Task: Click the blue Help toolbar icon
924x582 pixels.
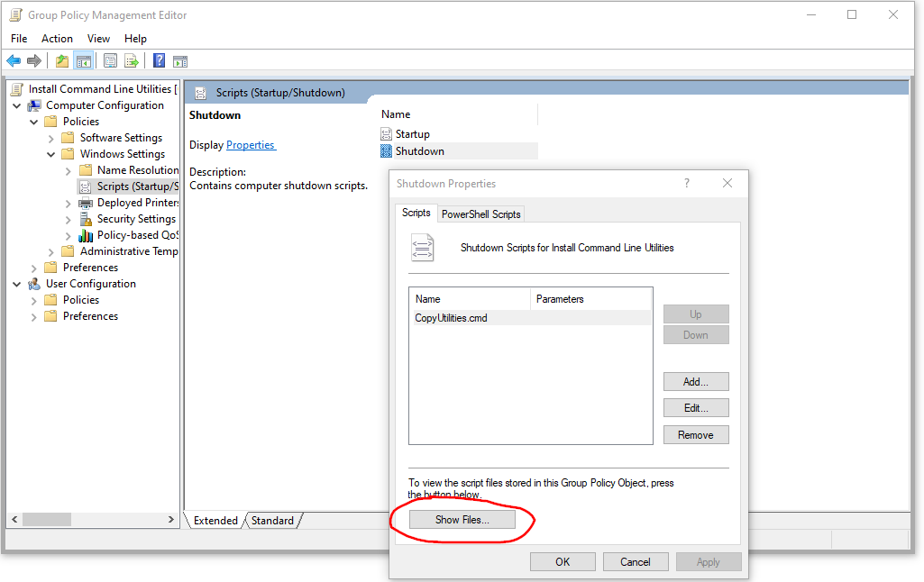Action: point(159,60)
